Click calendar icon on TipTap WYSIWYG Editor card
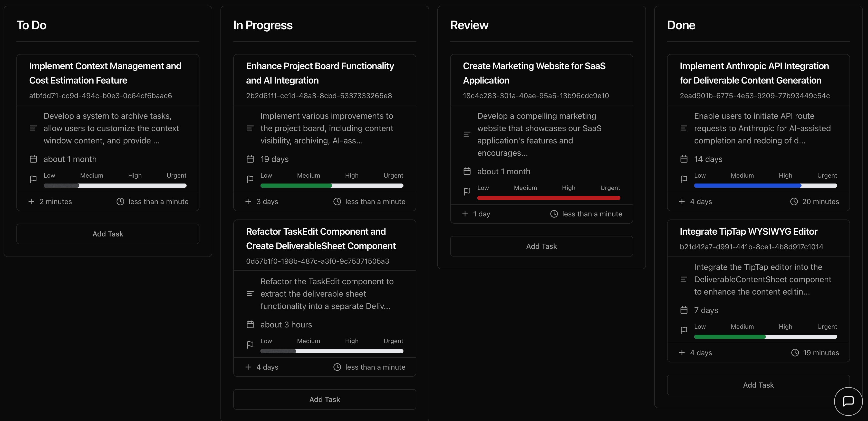The width and height of the screenshot is (868, 421). pos(684,310)
